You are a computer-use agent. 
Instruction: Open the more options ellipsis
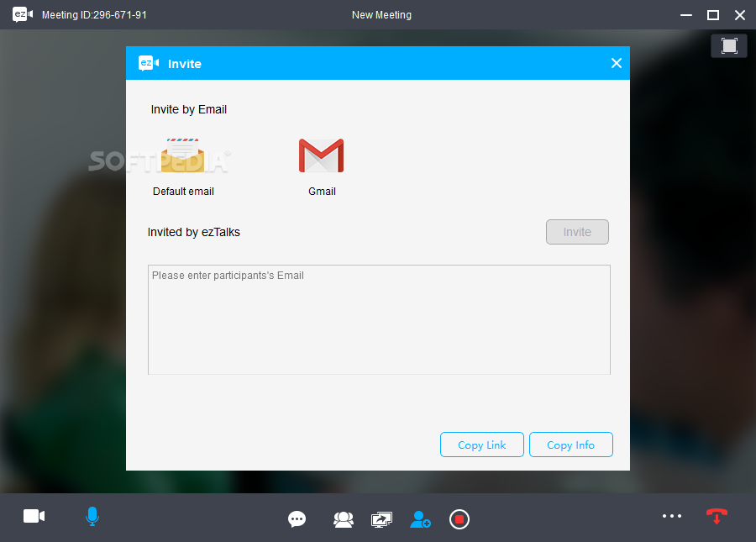tap(672, 516)
